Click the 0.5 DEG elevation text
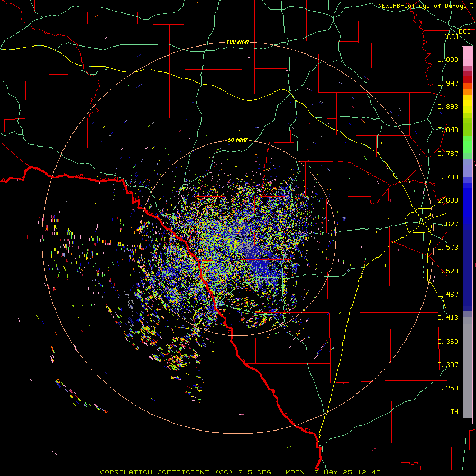 pyautogui.click(x=254, y=472)
